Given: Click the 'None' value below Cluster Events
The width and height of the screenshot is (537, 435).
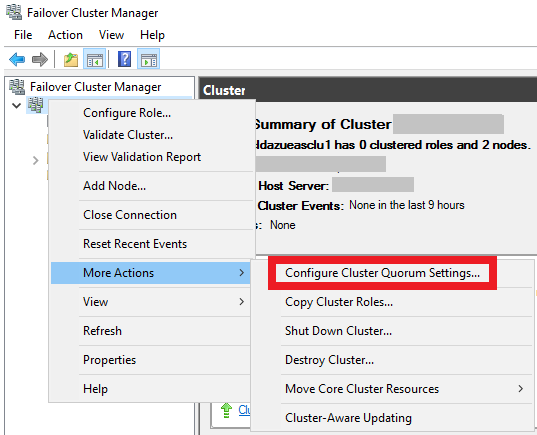Looking at the screenshot, I should 283,225.
